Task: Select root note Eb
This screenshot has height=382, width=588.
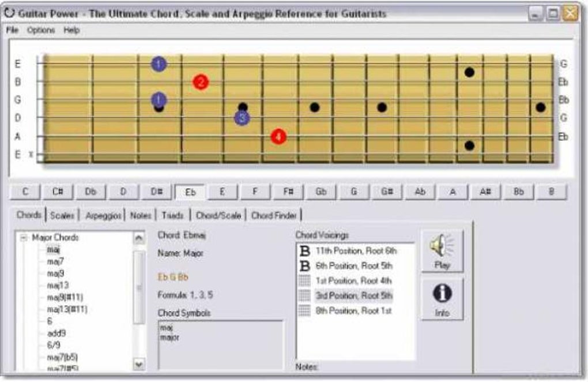Action: 190,192
